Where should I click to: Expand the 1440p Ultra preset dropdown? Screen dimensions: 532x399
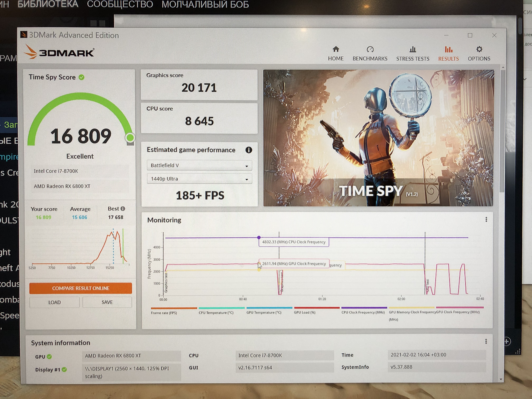[x=199, y=179]
